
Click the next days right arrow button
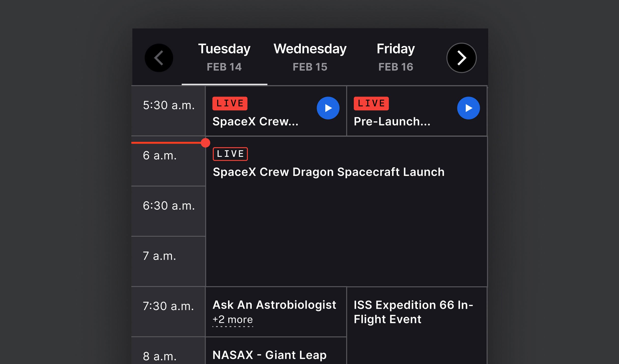pos(461,58)
